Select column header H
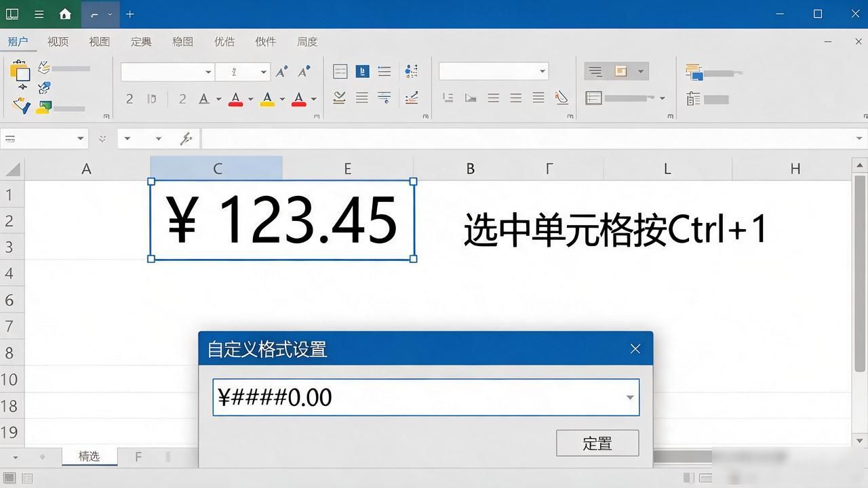 pyautogui.click(x=795, y=169)
